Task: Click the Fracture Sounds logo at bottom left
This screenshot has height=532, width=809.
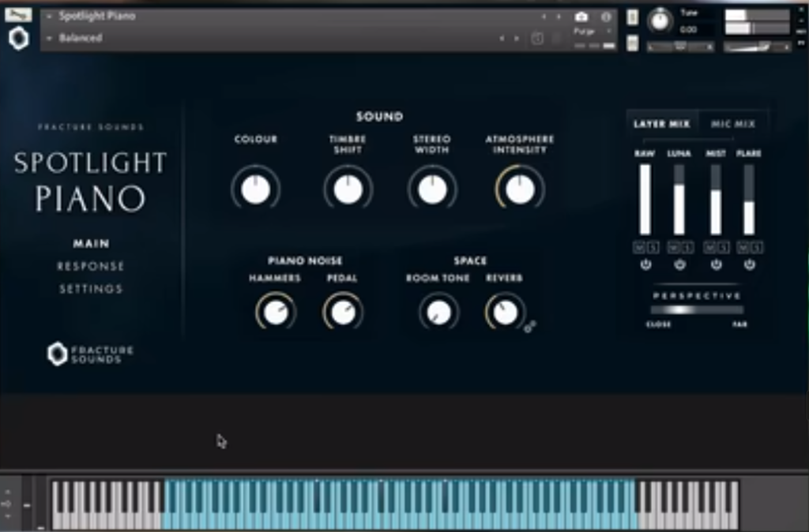Action: click(90, 354)
